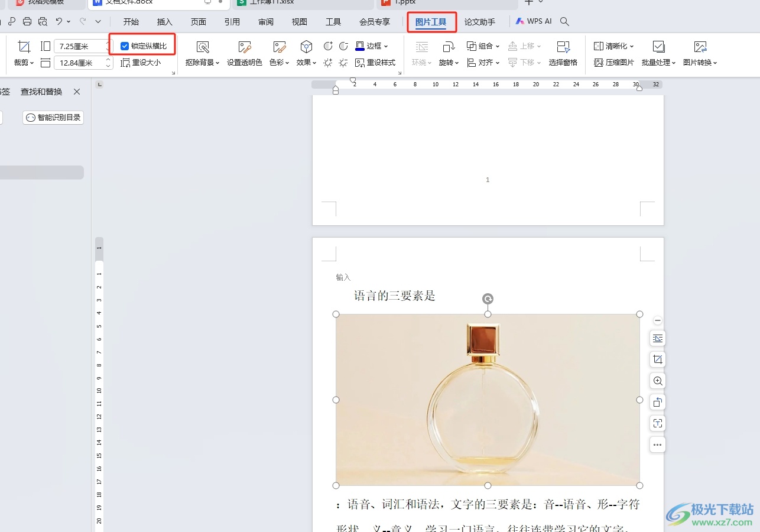
Task: Expand the size settings dialog launcher arrow
Action: tap(173, 73)
